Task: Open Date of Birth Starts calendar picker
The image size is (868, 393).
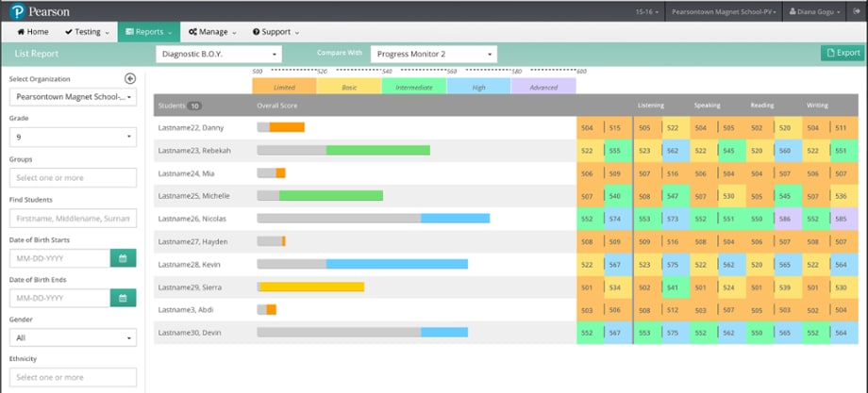Action: 123,257
